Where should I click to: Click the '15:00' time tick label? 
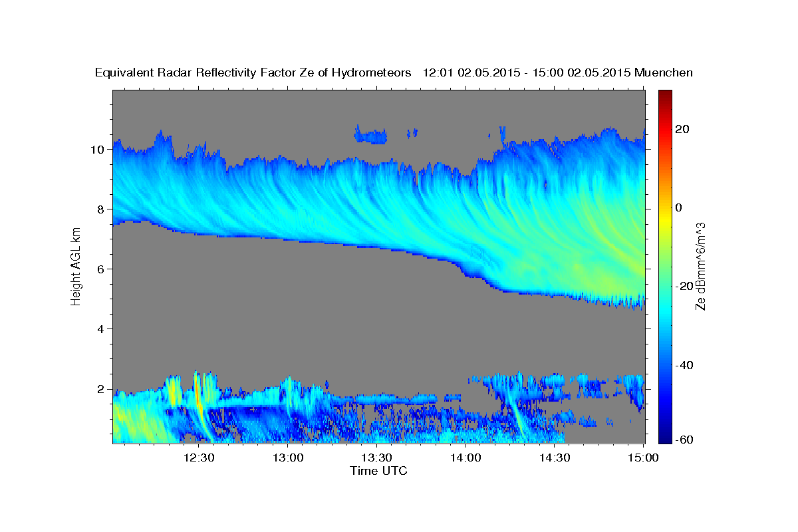pyautogui.click(x=642, y=458)
